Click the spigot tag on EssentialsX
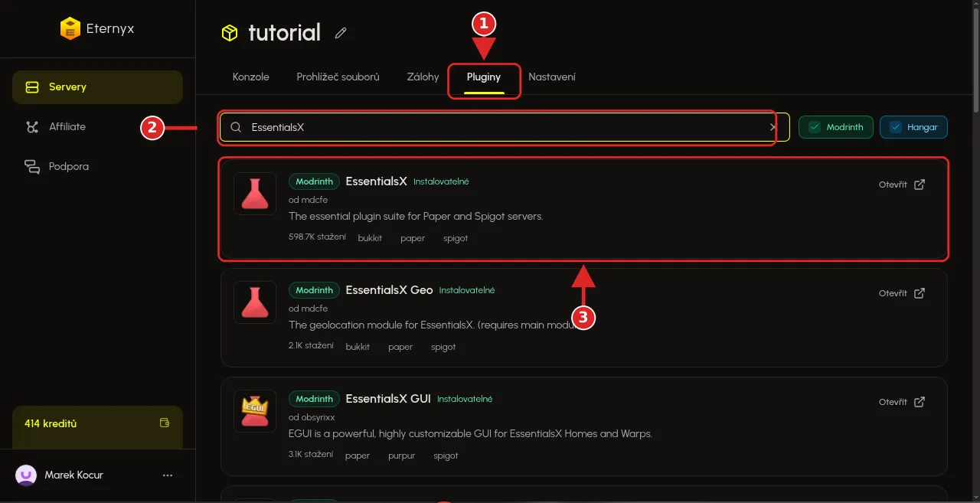This screenshot has width=980, height=503. click(456, 238)
